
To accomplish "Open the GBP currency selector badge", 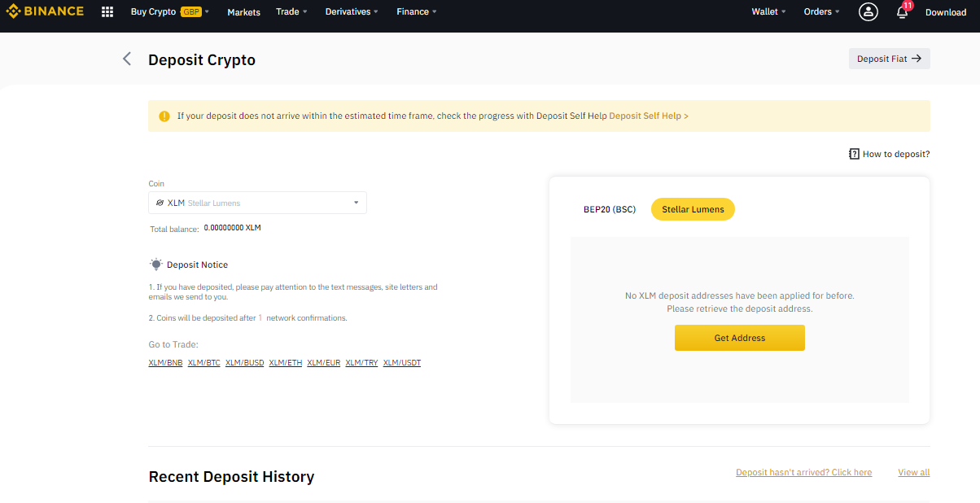I will tap(190, 12).
